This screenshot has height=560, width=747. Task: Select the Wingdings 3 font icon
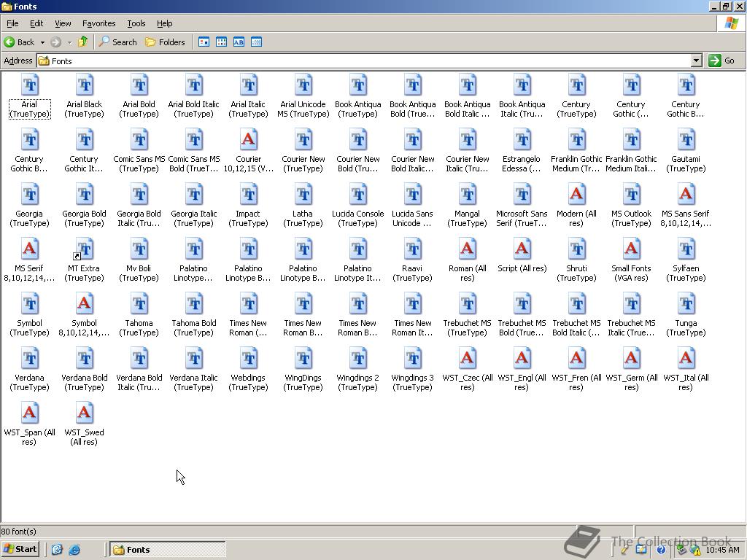point(413,359)
